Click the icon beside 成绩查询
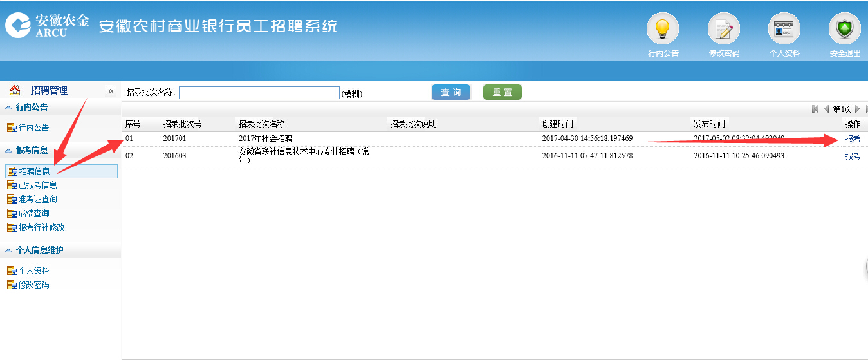Image resolution: width=868 pixels, height=360 pixels. click(12, 213)
